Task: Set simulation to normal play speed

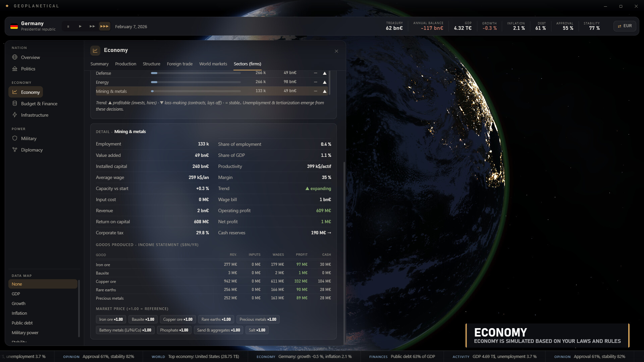Action: click(80, 26)
